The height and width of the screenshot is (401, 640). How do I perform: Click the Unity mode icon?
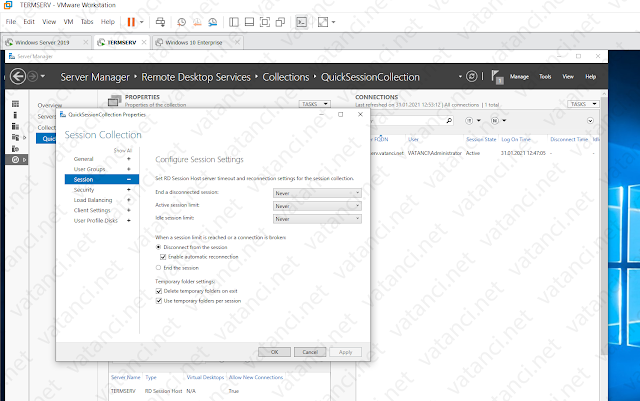280,22
